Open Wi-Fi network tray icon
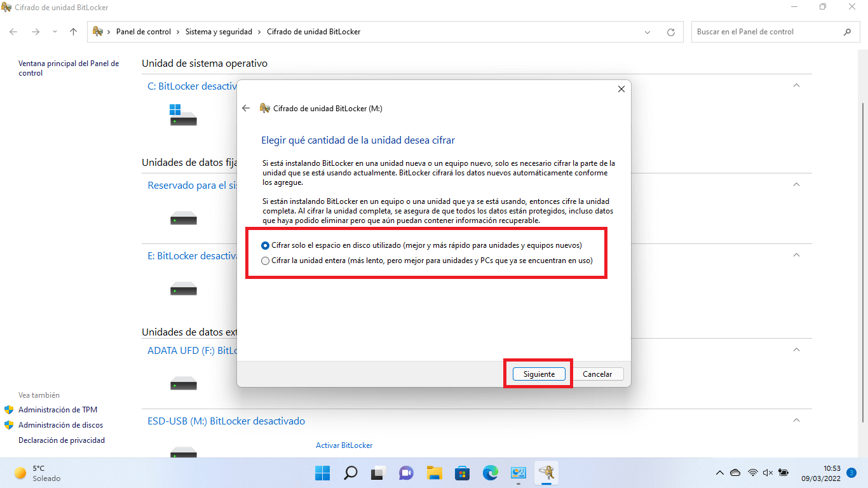The width and height of the screenshot is (868, 488). [752, 473]
